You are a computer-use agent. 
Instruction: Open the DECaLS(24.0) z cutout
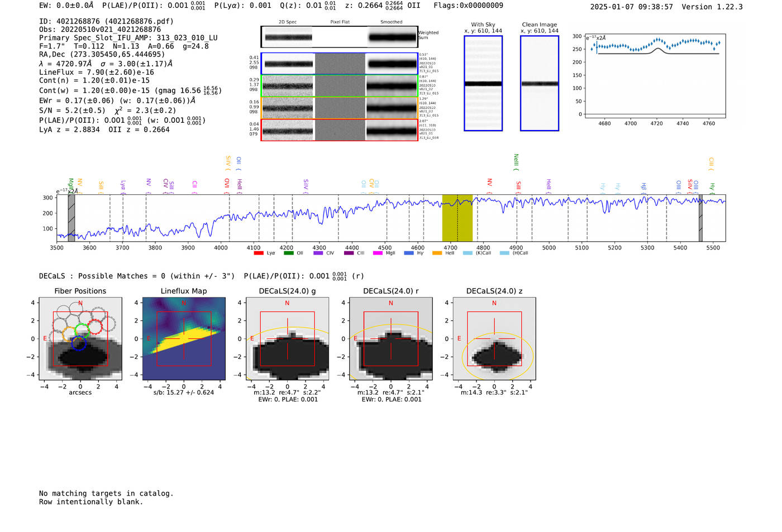tap(494, 339)
